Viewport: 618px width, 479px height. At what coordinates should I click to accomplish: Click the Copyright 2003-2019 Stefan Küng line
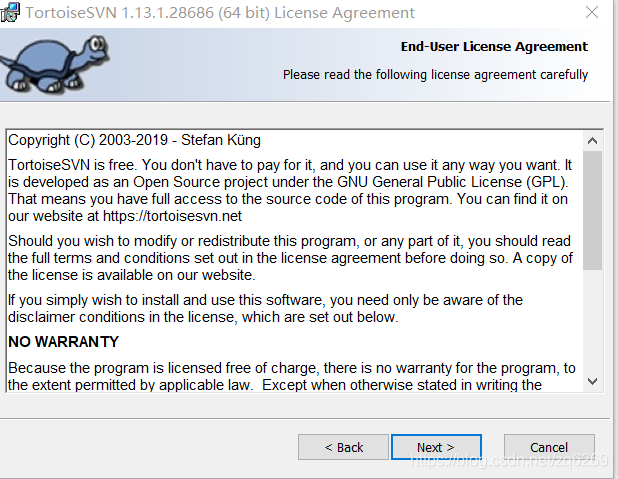coord(134,140)
